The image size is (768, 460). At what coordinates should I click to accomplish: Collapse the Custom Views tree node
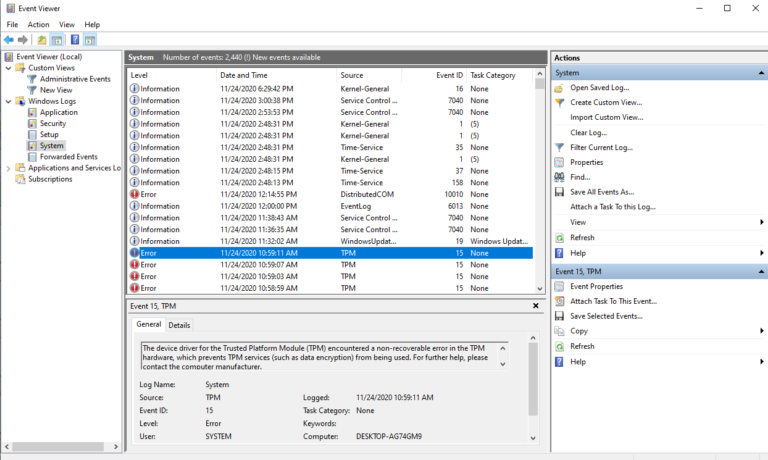pos(8,68)
